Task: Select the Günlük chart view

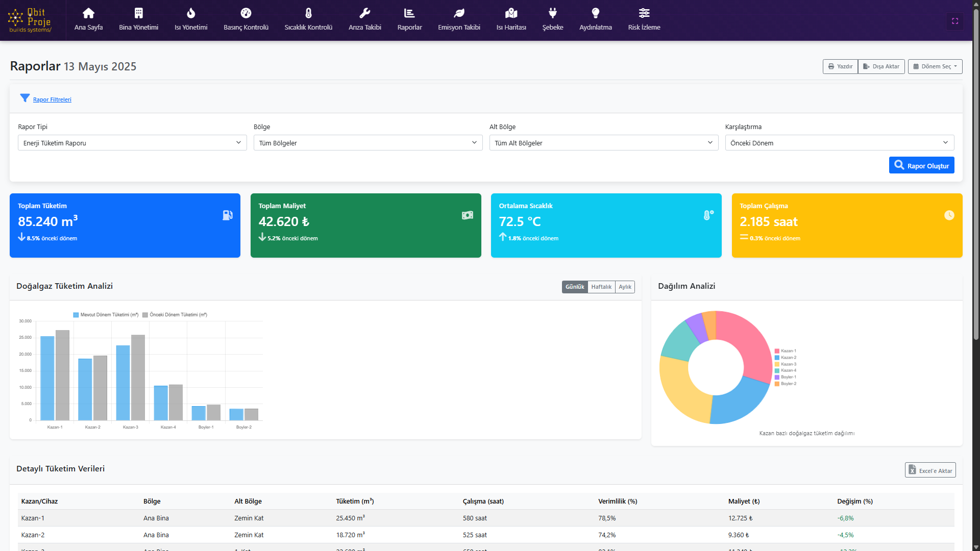Action: coord(575,287)
